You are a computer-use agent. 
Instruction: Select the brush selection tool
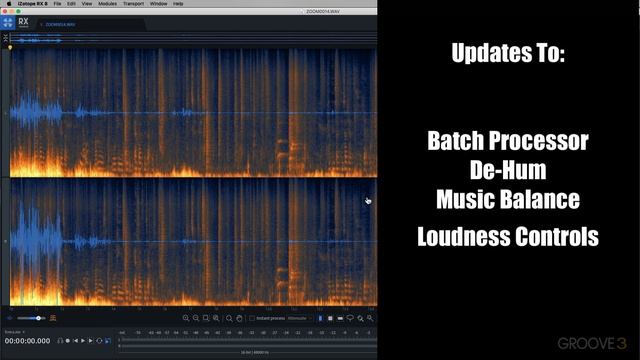coord(360,318)
